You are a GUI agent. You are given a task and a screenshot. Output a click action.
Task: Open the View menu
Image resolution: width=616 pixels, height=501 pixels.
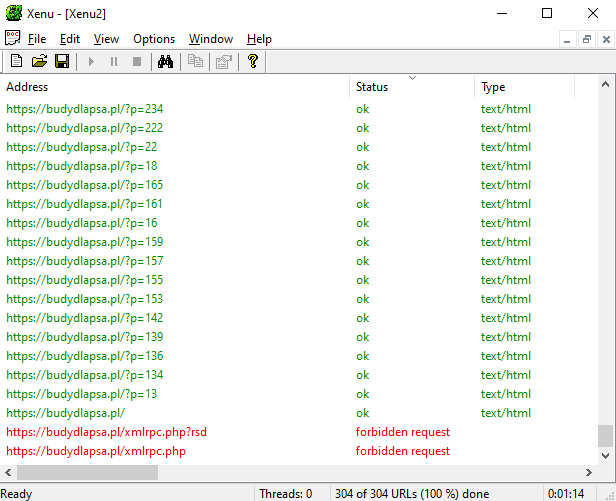click(106, 39)
